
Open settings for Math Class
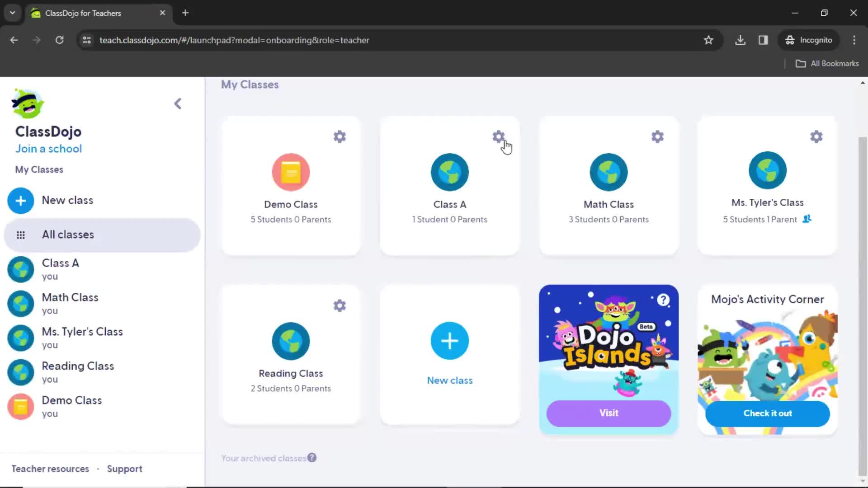coord(657,137)
